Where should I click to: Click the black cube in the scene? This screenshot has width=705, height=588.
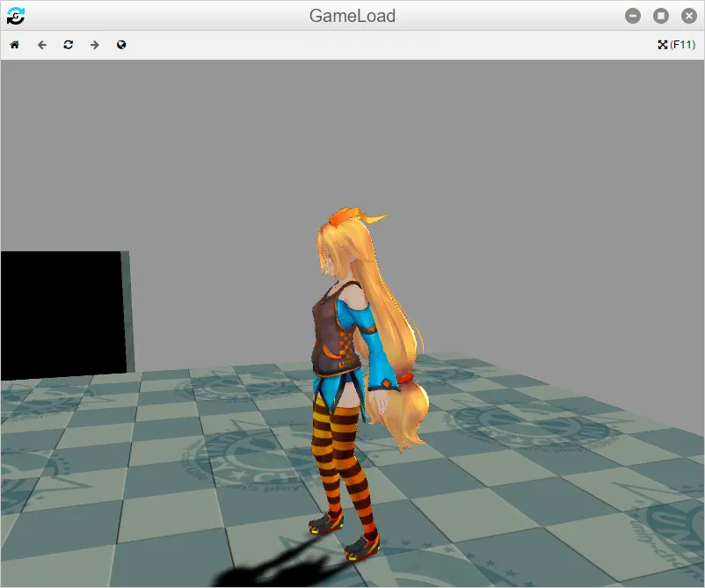pos(65,315)
